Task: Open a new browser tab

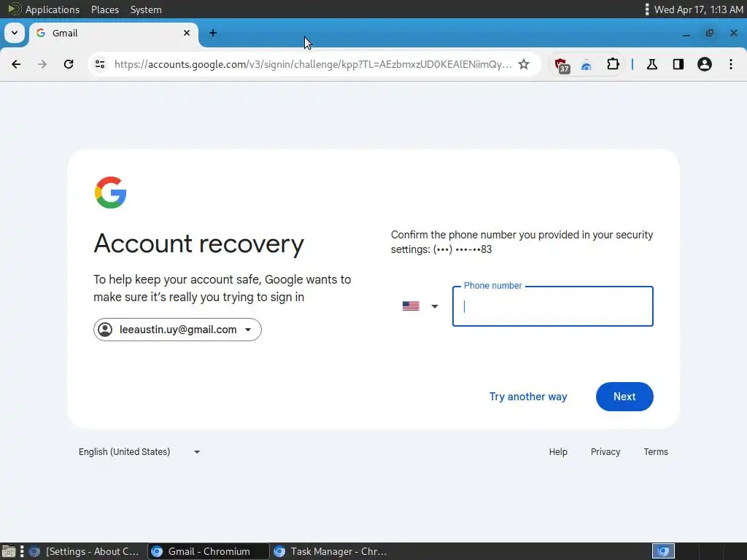Action: point(213,33)
